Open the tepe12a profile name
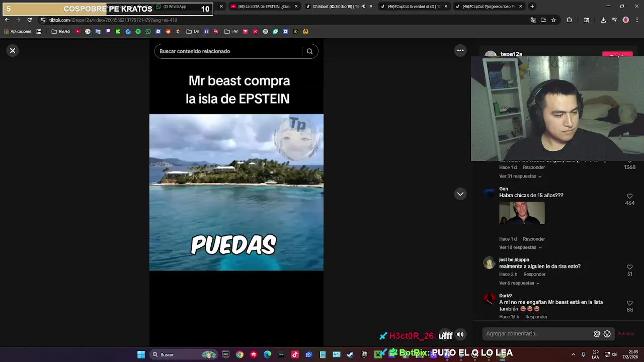644x362 pixels. [511, 54]
